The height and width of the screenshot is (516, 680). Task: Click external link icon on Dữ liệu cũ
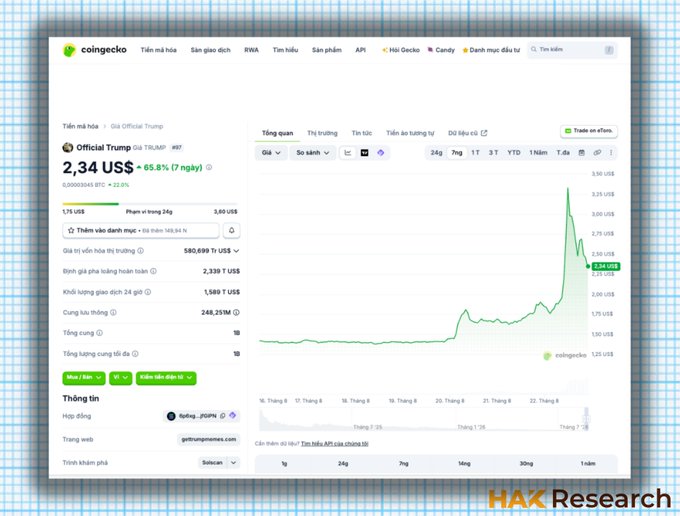tap(484, 133)
